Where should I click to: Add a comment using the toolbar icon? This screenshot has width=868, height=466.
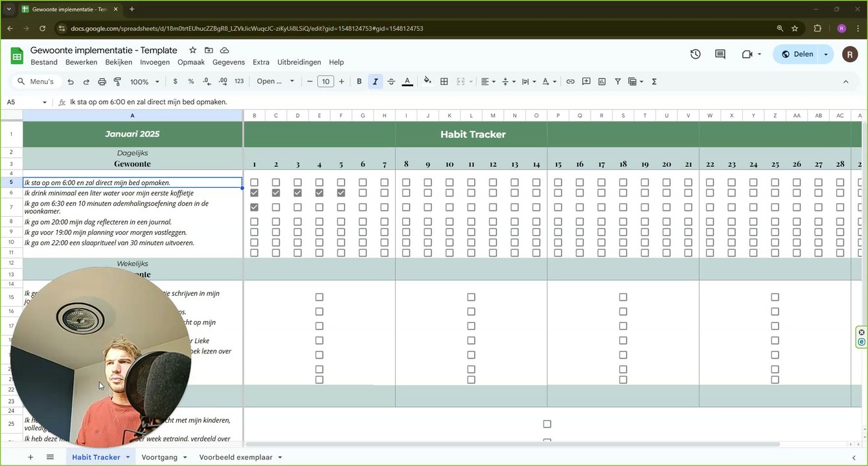pyautogui.click(x=586, y=82)
